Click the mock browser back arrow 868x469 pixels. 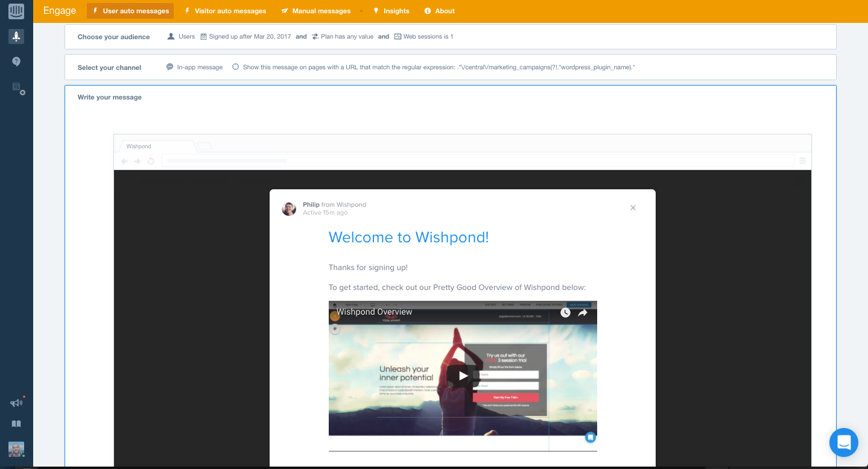(124, 161)
